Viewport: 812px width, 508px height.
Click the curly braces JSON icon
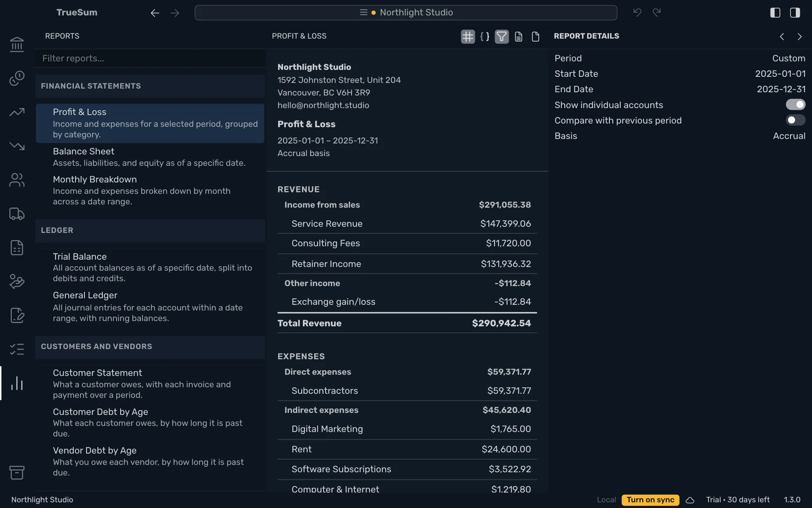coord(485,37)
